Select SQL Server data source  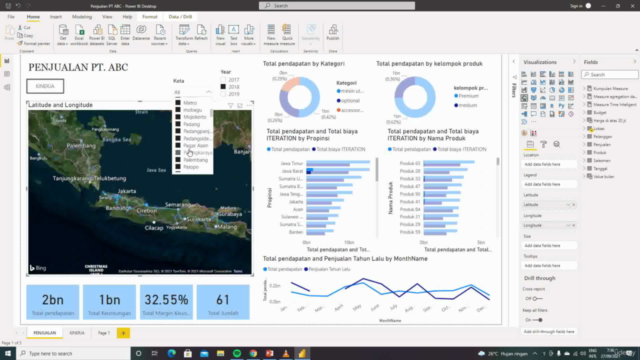coord(112,35)
